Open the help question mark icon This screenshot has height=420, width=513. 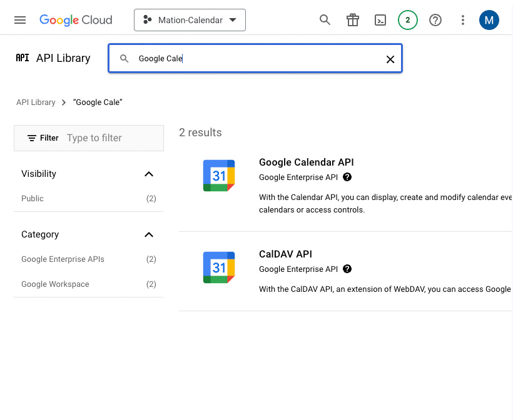tap(435, 20)
